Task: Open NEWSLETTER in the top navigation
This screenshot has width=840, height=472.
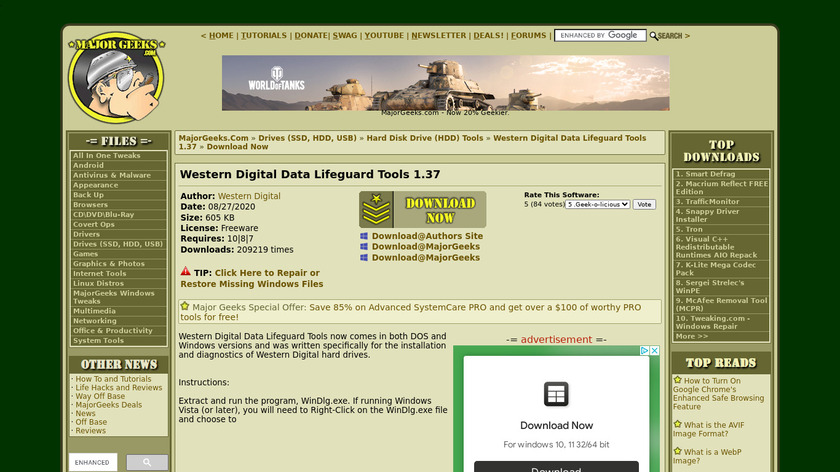Action: point(439,35)
